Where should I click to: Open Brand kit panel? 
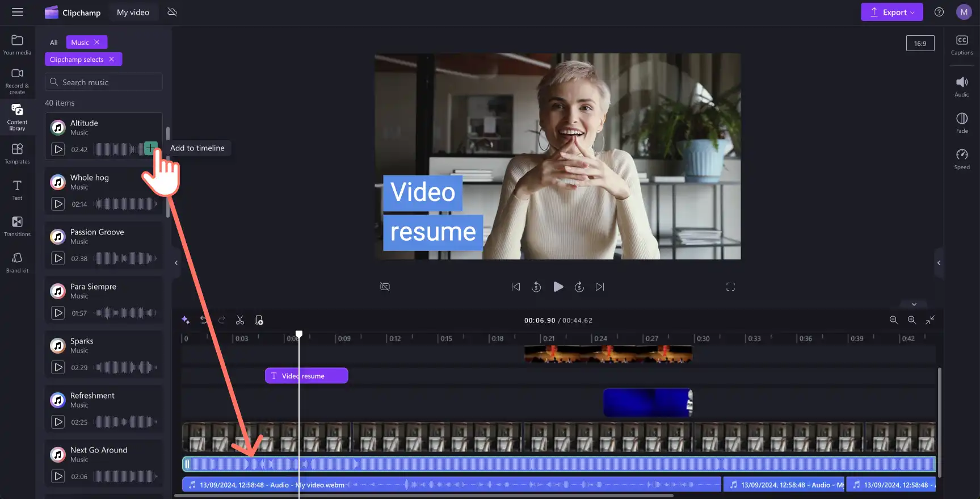point(17,263)
